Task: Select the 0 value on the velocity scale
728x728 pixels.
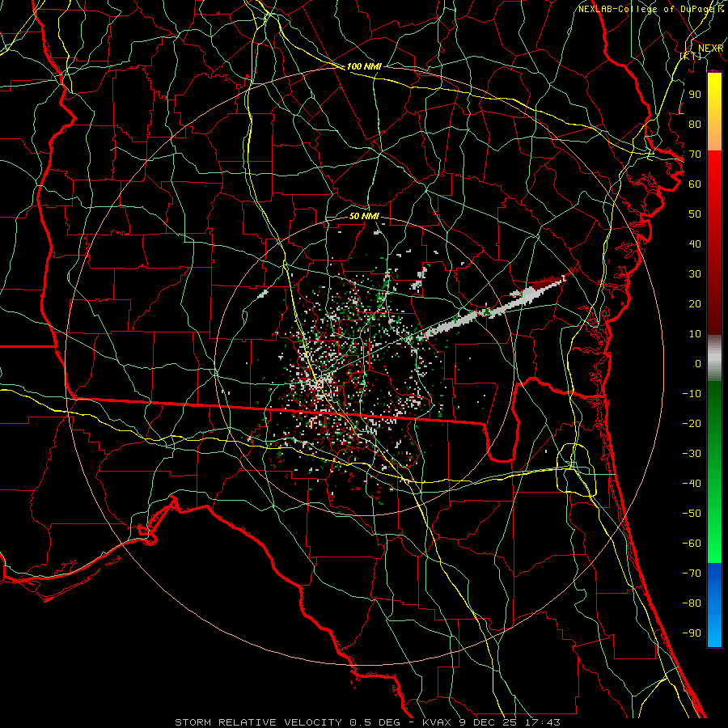Action: [698, 363]
